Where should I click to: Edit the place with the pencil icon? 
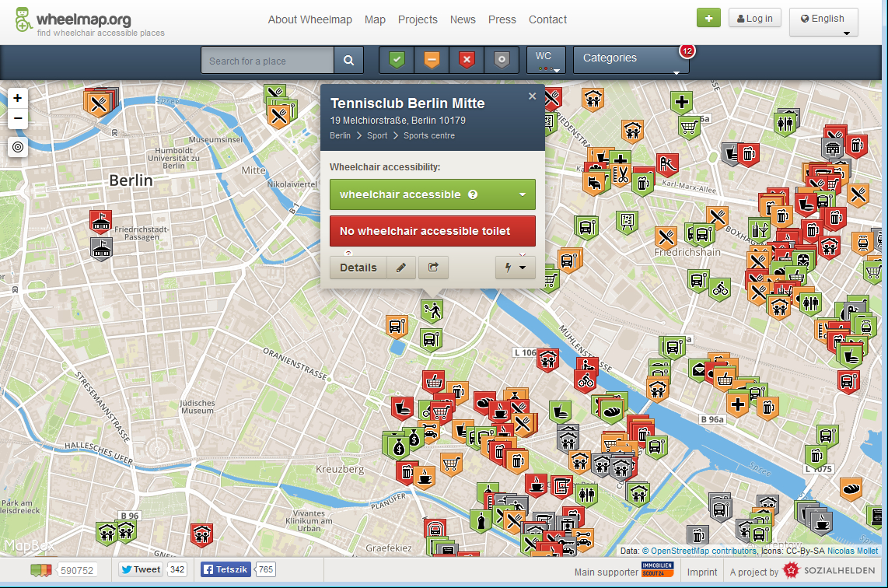click(401, 268)
